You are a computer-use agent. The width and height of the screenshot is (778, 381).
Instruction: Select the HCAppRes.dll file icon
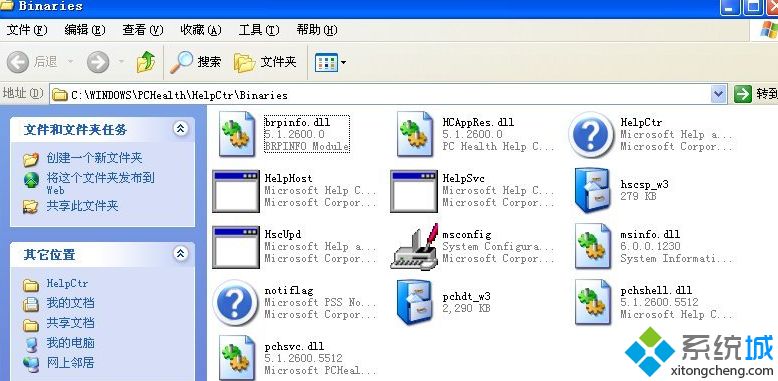(415, 134)
